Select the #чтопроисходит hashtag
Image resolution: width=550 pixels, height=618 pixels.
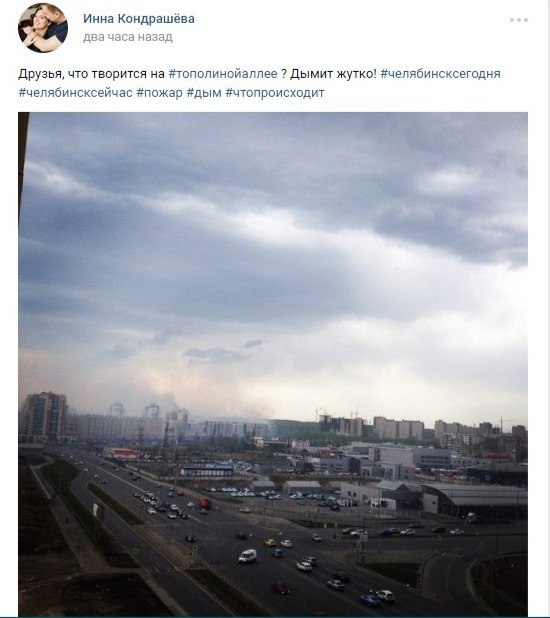point(275,93)
